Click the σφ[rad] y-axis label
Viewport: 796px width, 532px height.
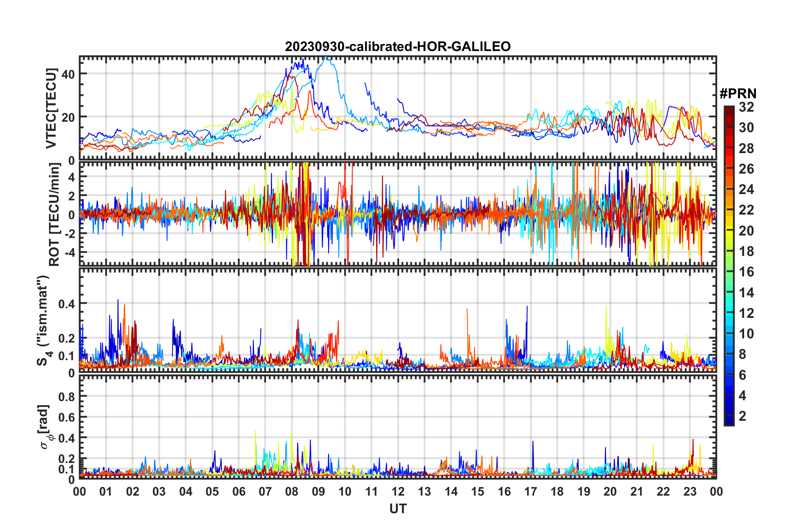coord(45,427)
